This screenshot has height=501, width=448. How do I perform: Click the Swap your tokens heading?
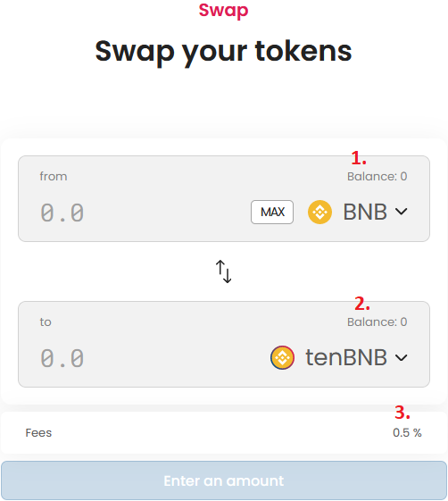(x=223, y=52)
